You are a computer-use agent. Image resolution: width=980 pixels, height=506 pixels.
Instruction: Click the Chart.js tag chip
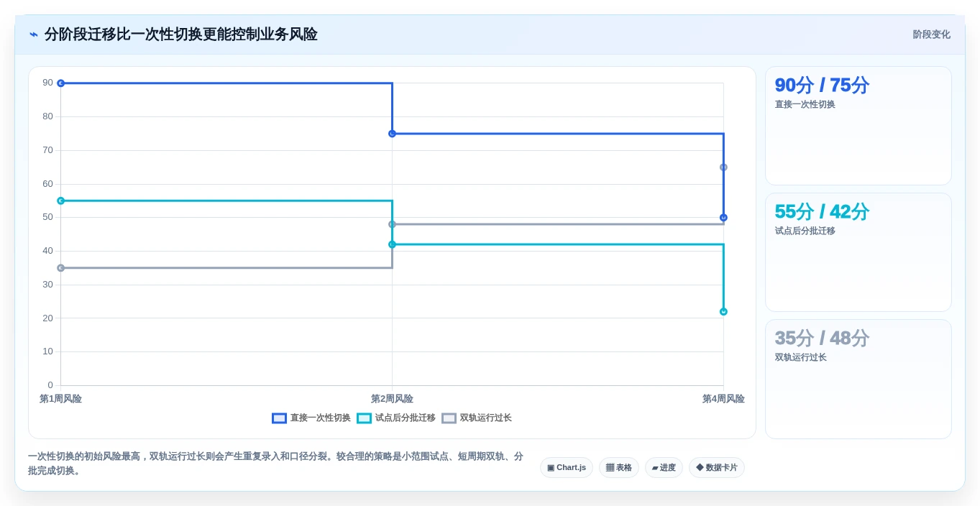(567, 467)
